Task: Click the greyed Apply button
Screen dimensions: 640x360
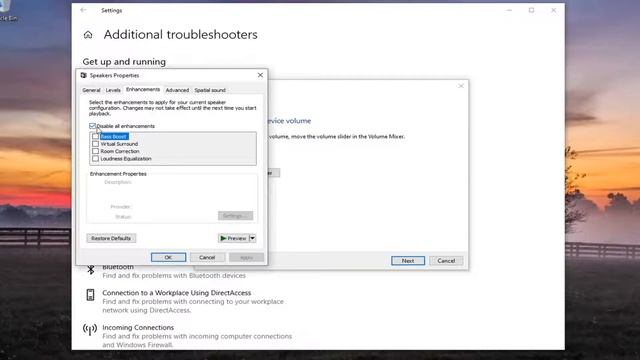Action: [x=246, y=258]
